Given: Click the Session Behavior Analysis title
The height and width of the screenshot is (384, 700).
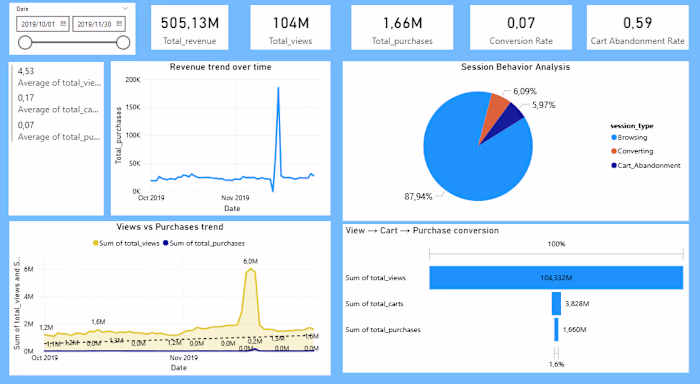Looking at the screenshot, I should [516, 67].
